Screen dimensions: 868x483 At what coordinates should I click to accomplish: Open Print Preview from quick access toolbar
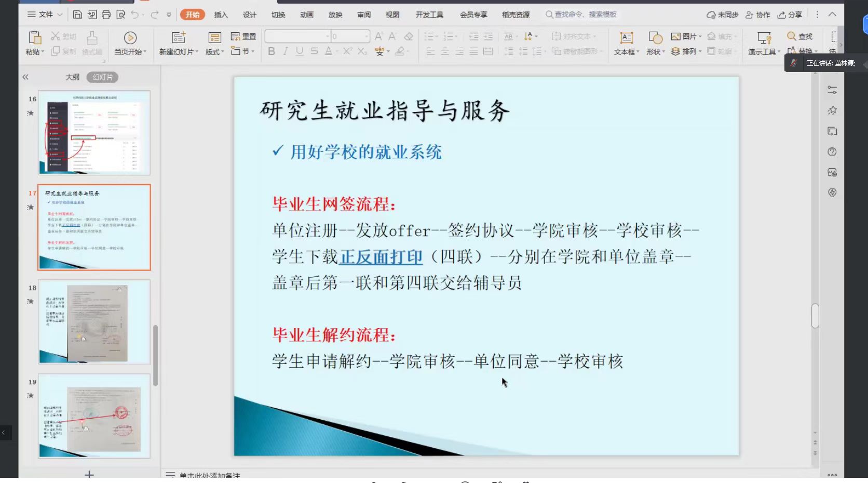(x=120, y=15)
